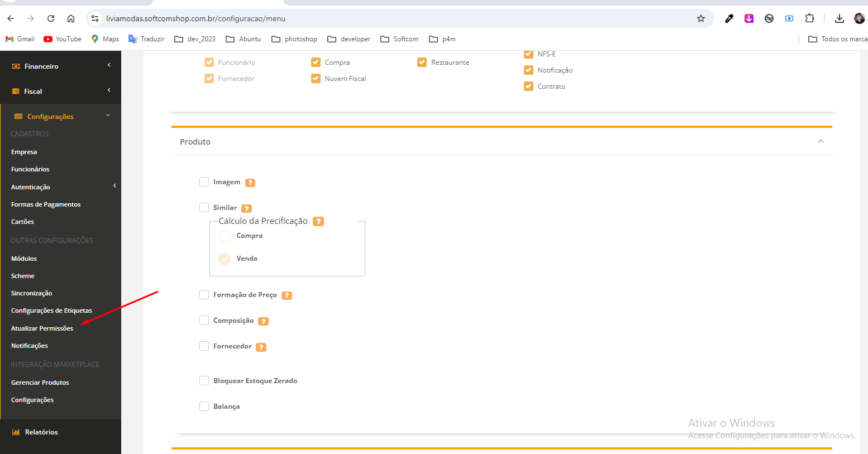
Task: Collapse the Produto section chevron
Action: pos(820,141)
